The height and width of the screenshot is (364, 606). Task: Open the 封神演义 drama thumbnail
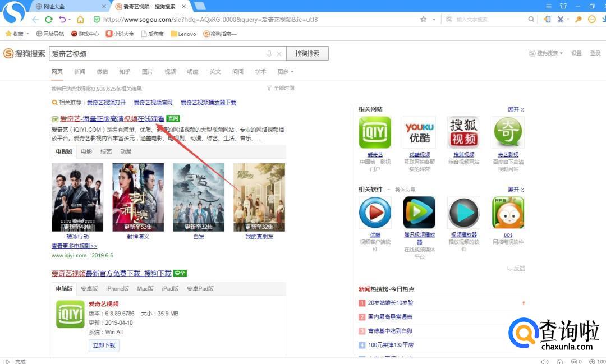tap(138, 197)
